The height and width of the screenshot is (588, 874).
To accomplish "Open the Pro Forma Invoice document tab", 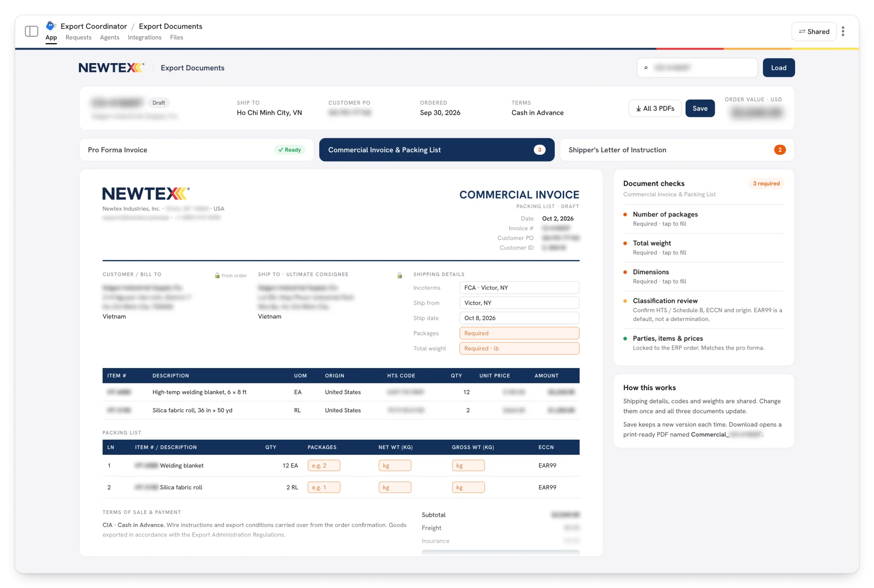I will click(x=196, y=150).
